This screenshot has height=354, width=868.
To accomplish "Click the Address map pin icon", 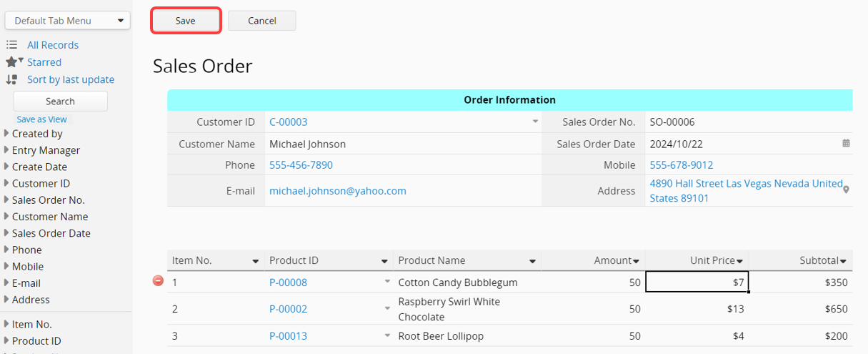I will 847,190.
